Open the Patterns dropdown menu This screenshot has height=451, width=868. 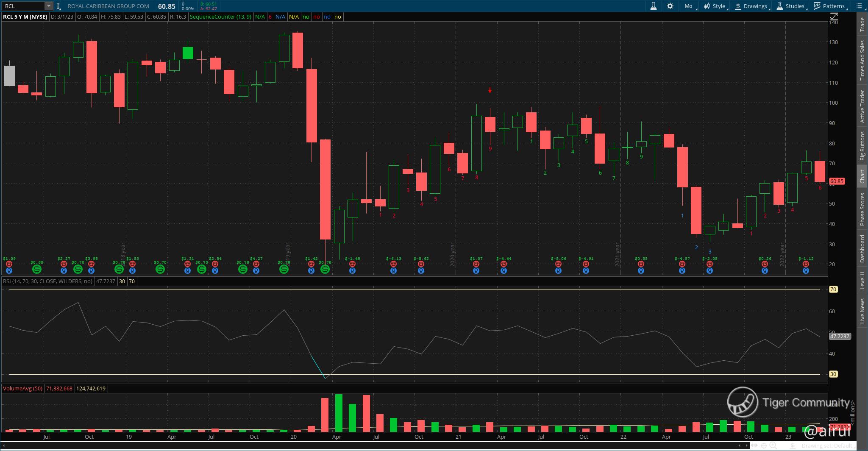830,6
